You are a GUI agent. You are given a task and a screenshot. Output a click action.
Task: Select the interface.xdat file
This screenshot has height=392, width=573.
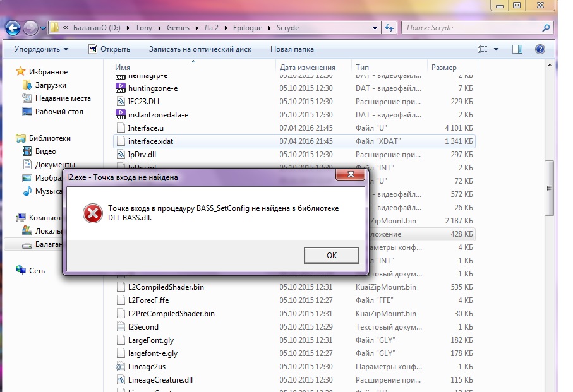pyautogui.click(x=150, y=141)
